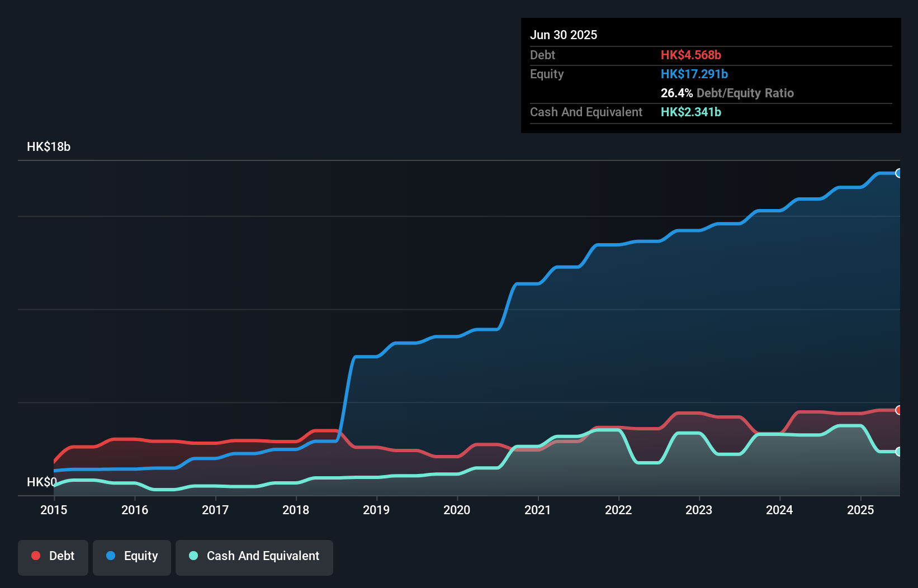Click the HK$18b axis label
918x588 pixels.
point(49,147)
